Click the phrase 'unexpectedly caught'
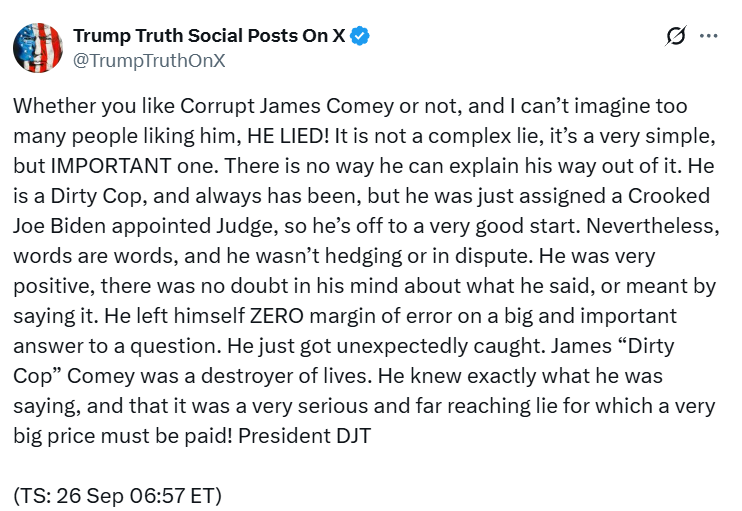 [x=439, y=347]
